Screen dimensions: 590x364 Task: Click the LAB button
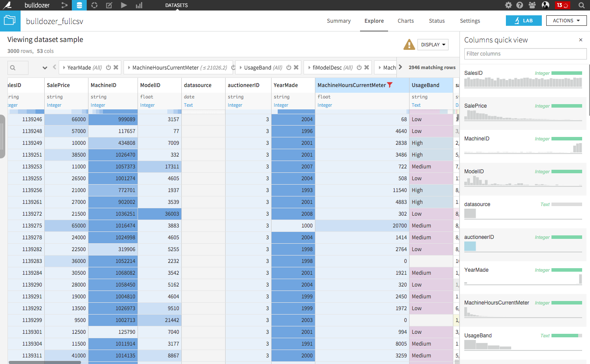(x=523, y=21)
